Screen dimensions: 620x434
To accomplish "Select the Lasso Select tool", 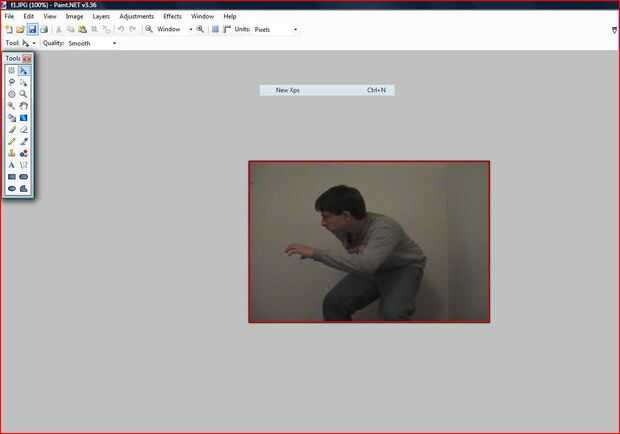I will [11, 82].
